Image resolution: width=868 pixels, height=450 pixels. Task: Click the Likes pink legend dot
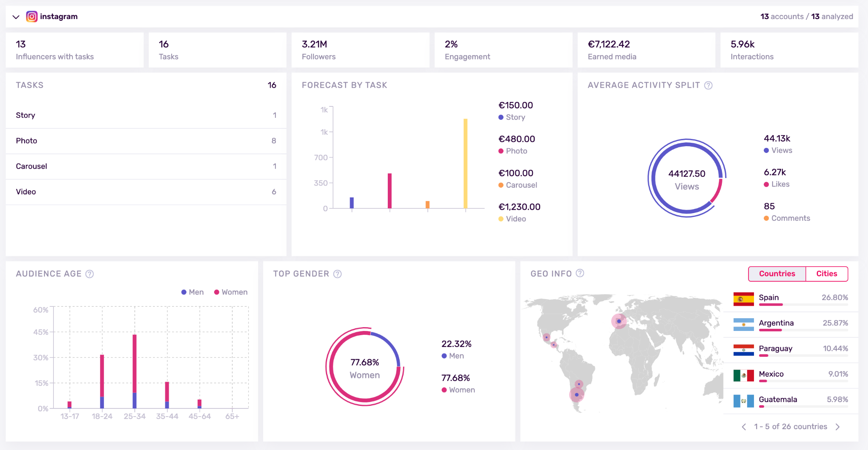[x=766, y=184]
